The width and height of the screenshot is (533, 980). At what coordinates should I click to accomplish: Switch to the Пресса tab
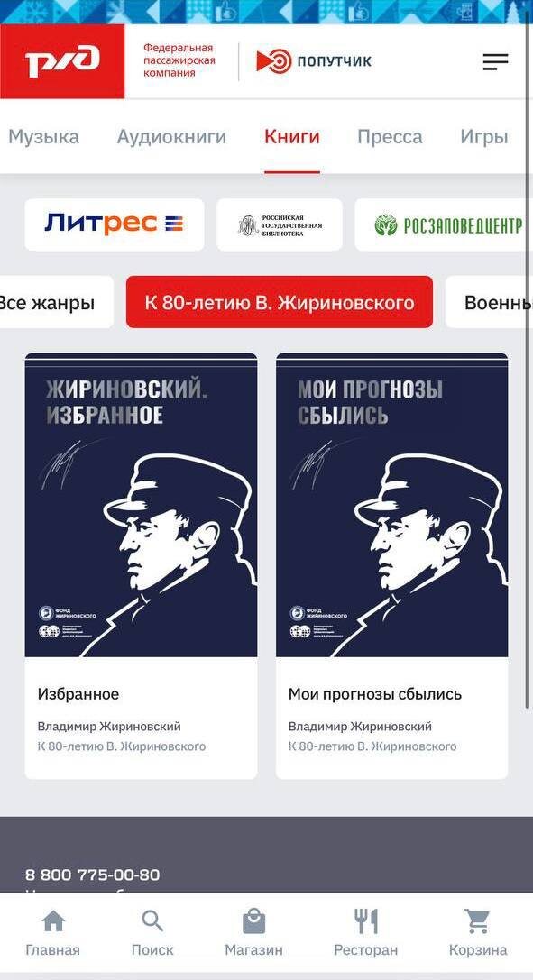pyautogui.click(x=390, y=137)
